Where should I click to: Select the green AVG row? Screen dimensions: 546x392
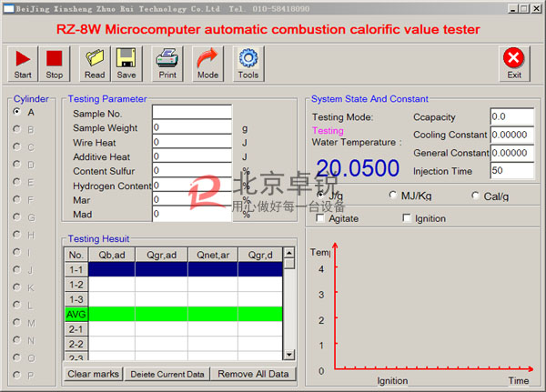point(174,314)
